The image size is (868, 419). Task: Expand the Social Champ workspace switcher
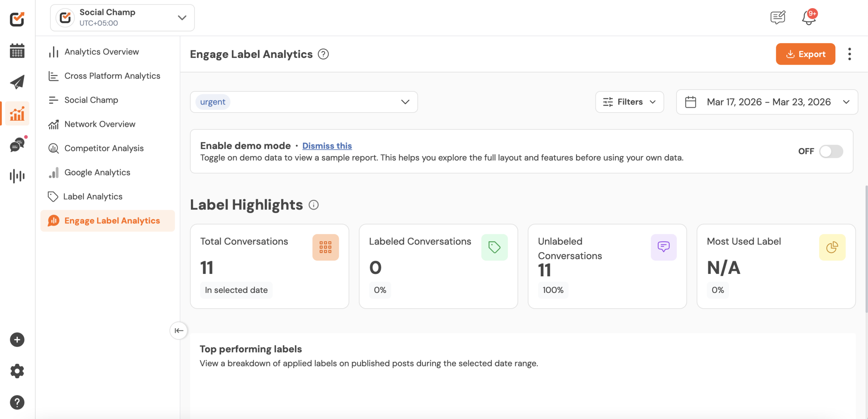[182, 18]
